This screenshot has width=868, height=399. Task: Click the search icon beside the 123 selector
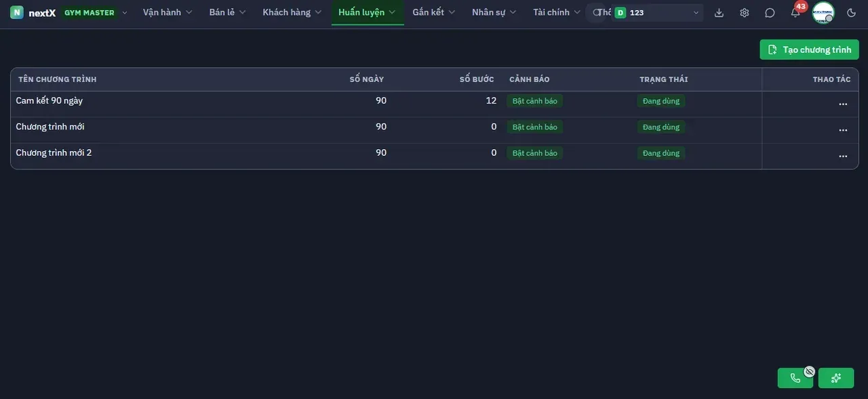(x=596, y=12)
